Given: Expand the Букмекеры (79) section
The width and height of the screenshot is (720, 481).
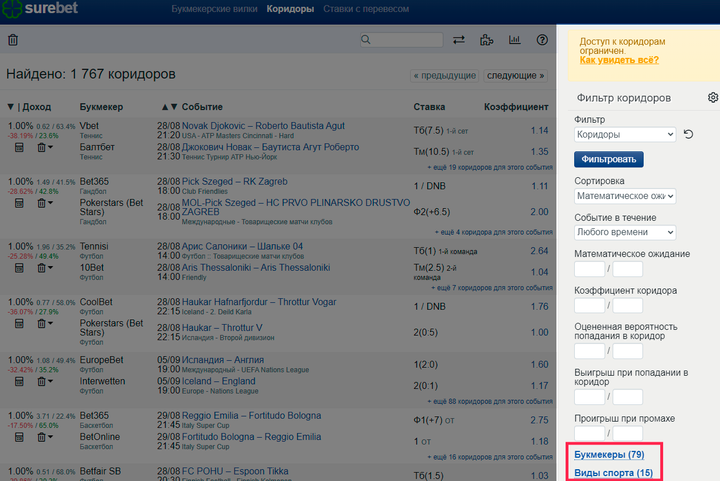Looking at the screenshot, I should tap(609, 455).
